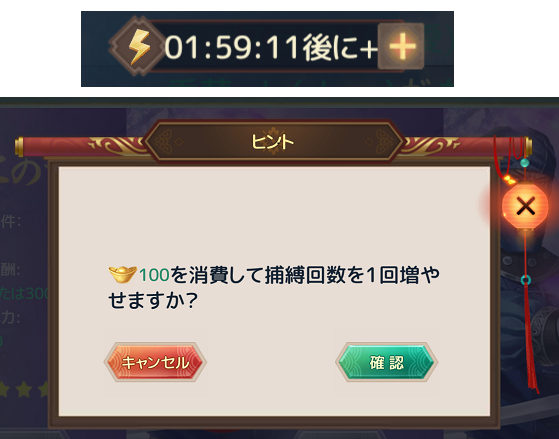
Task: Click the right knot ornament on title plaque
Action: [385, 142]
